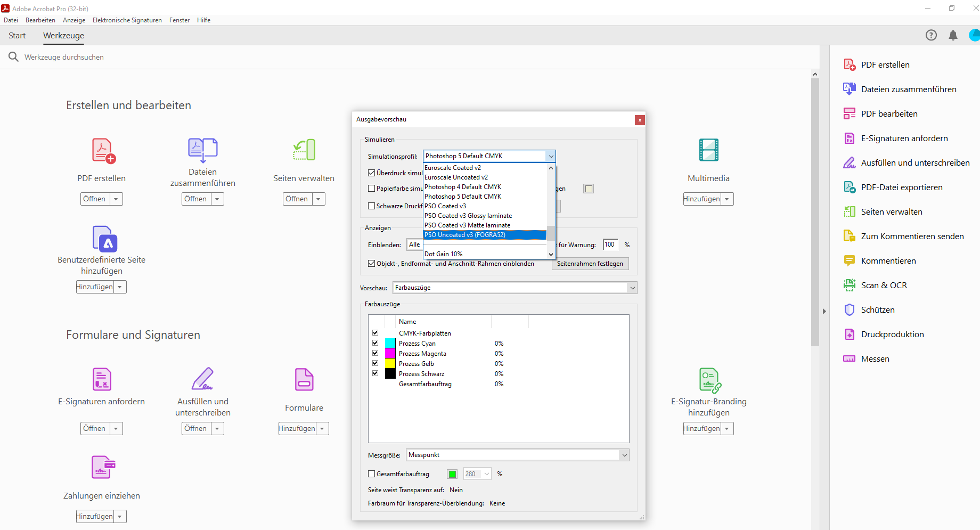Open notifications bell icon
The height and width of the screenshot is (530, 980).
pos(953,35)
